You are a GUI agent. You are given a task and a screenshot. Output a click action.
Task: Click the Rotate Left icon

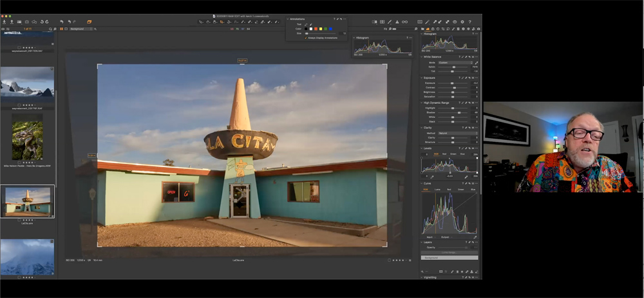41,22
